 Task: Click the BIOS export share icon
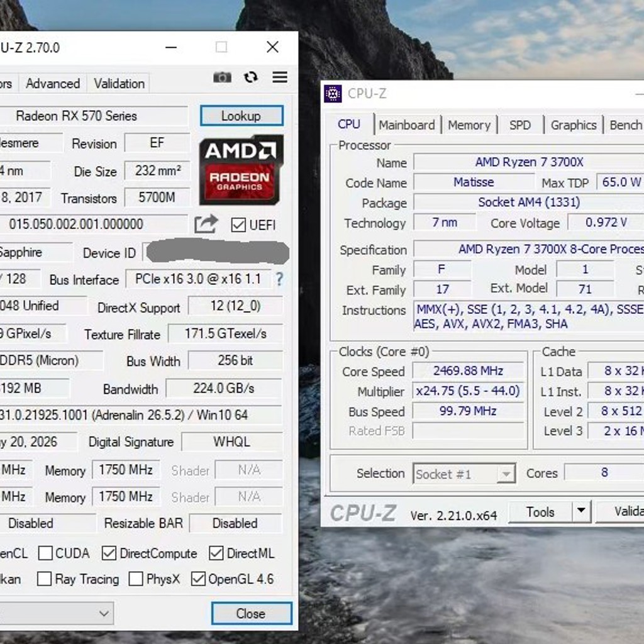206,225
